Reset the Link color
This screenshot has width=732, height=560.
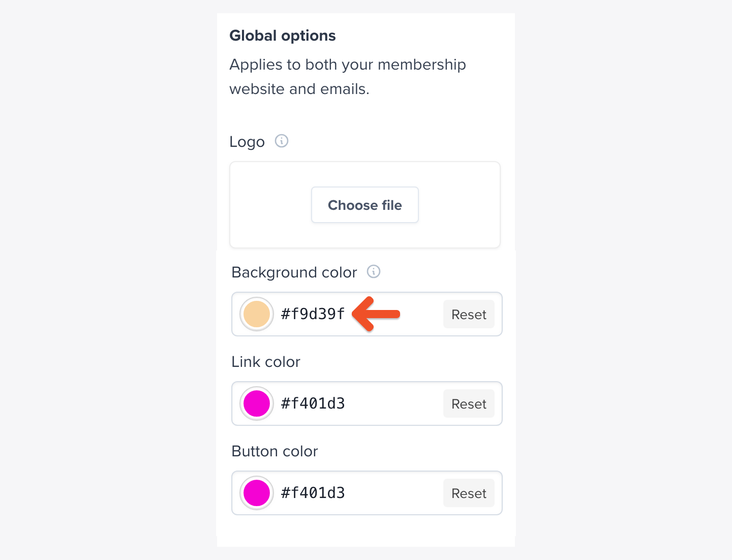tap(469, 404)
